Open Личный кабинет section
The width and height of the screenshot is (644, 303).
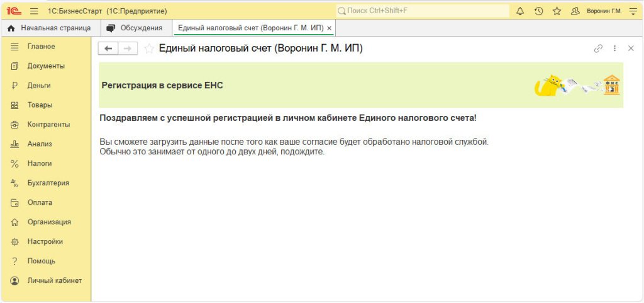click(x=46, y=280)
